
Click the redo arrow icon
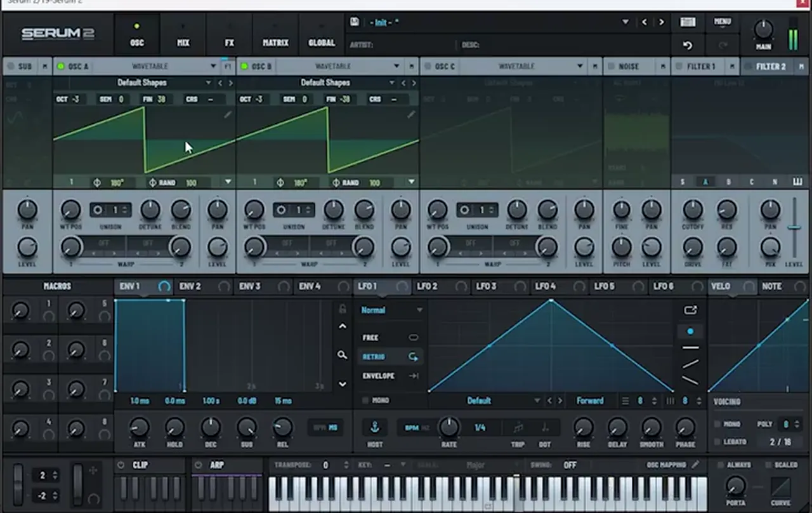click(722, 45)
